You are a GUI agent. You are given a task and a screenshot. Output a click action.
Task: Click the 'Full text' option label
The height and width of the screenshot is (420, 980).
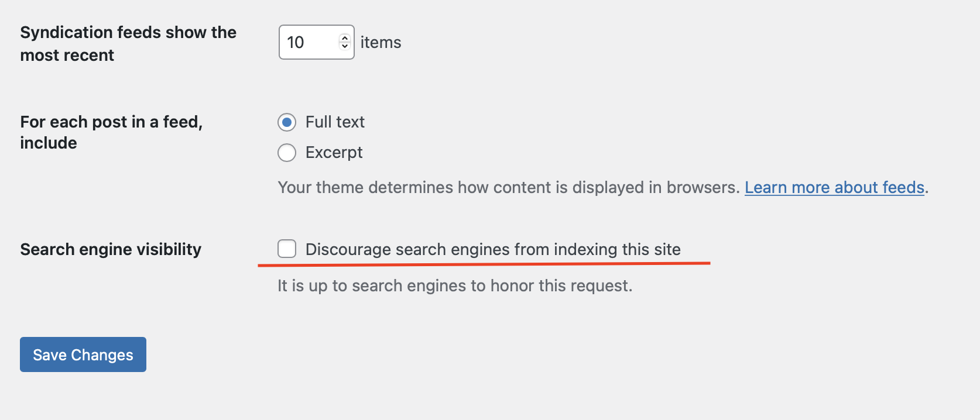(335, 122)
